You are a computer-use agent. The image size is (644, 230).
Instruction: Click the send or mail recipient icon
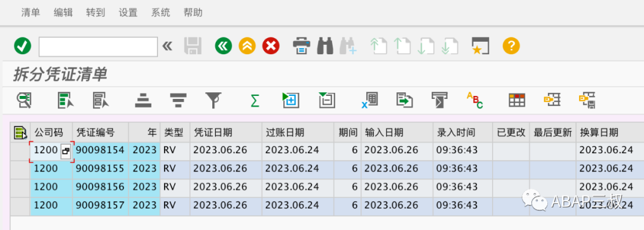(439, 100)
